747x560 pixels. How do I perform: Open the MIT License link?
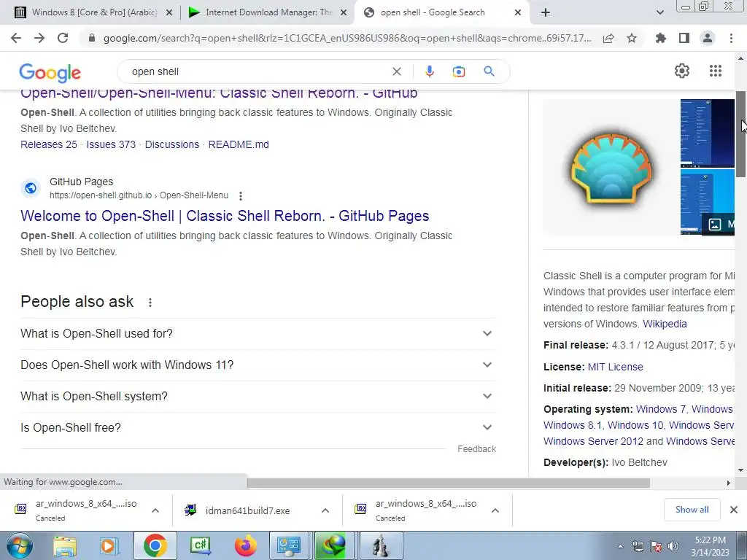tap(615, 367)
